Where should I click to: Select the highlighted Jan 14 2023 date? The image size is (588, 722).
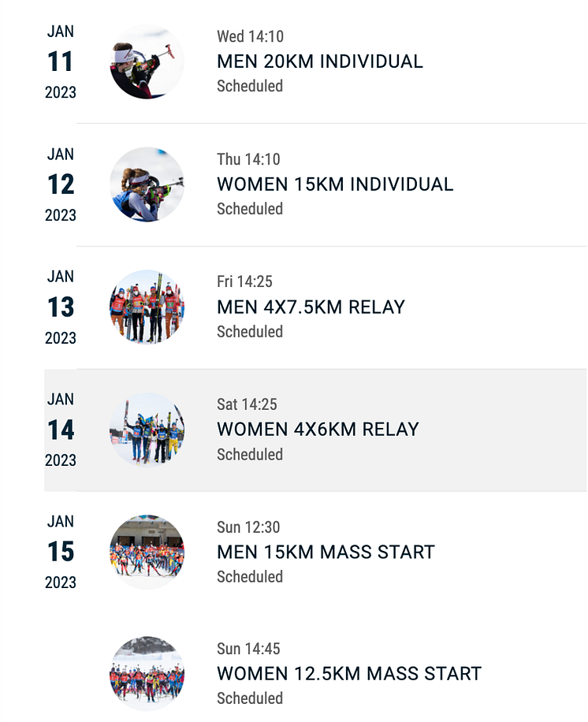(x=61, y=430)
